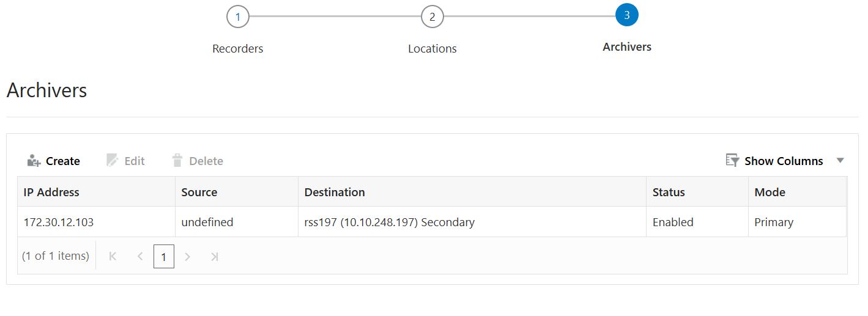Click the Edit pencil icon
The image size is (868, 316).
click(112, 161)
